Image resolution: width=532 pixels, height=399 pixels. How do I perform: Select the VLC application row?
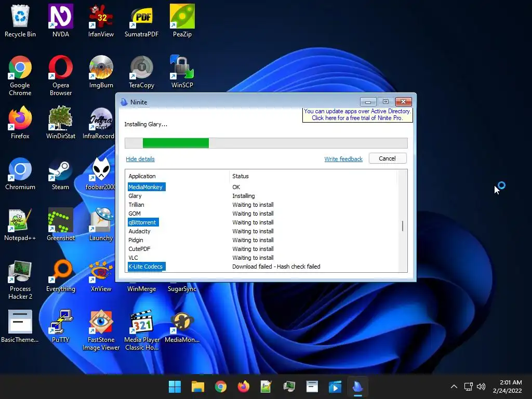coord(262,258)
